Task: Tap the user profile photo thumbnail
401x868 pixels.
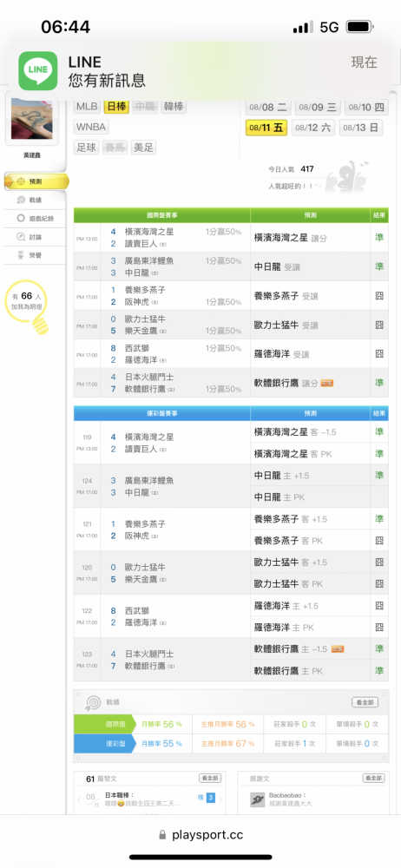Action: pyautogui.click(x=31, y=120)
